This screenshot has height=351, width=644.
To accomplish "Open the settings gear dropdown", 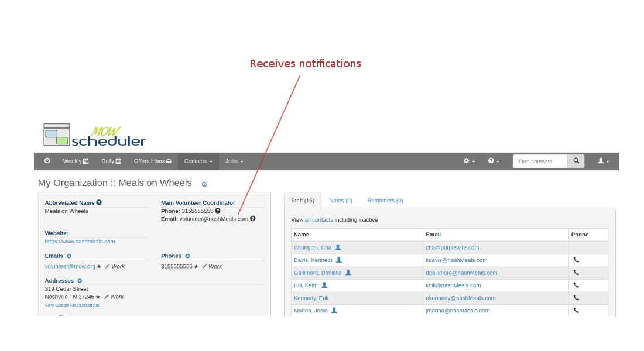I will point(469,161).
